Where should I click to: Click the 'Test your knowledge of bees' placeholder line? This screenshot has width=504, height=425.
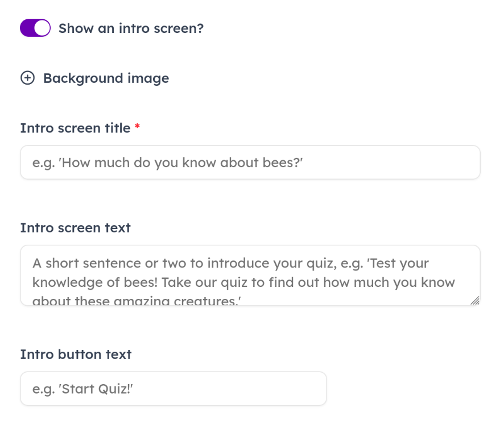click(243, 282)
